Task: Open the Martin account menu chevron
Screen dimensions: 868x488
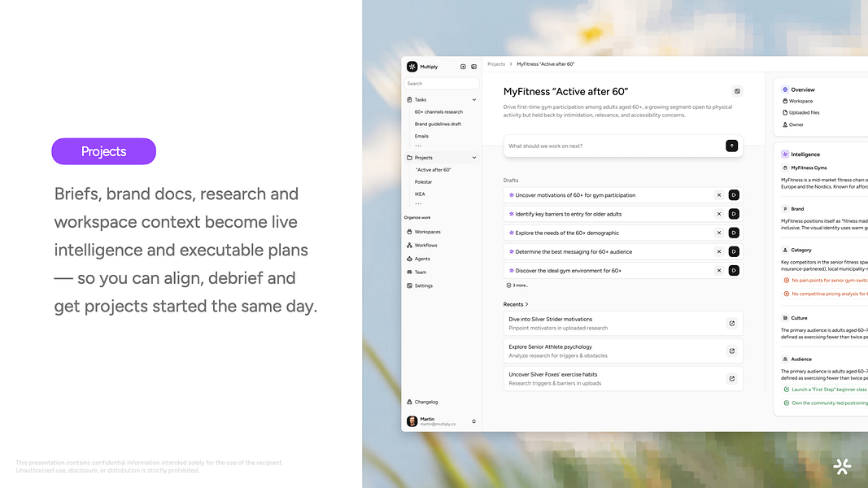Action: tap(473, 421)
